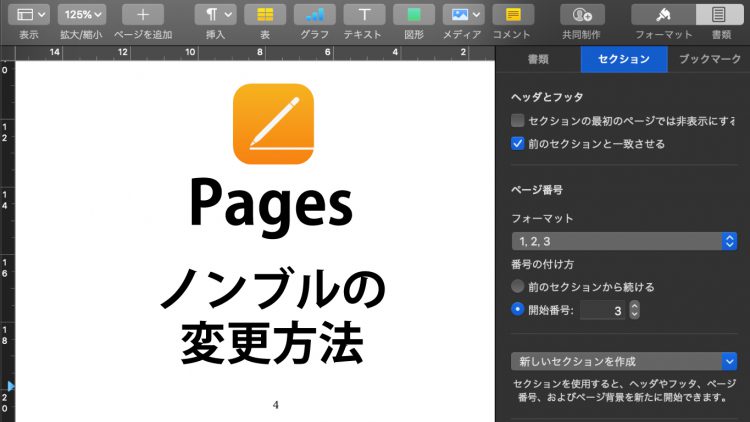Viewport: 750px width, 422px height.
Task: Click the blue margin marker on vertical ruler
Action: coord(11,386)
